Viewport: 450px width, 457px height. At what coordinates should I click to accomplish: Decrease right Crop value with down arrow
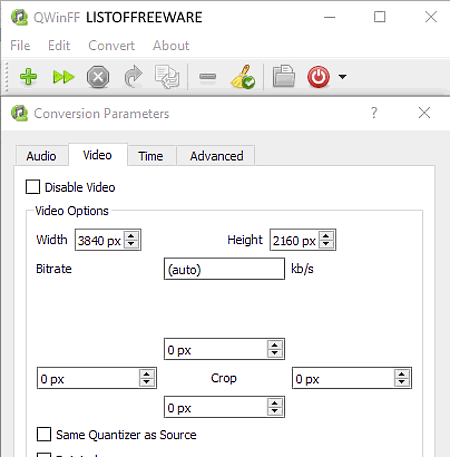(x=402, y=382)
